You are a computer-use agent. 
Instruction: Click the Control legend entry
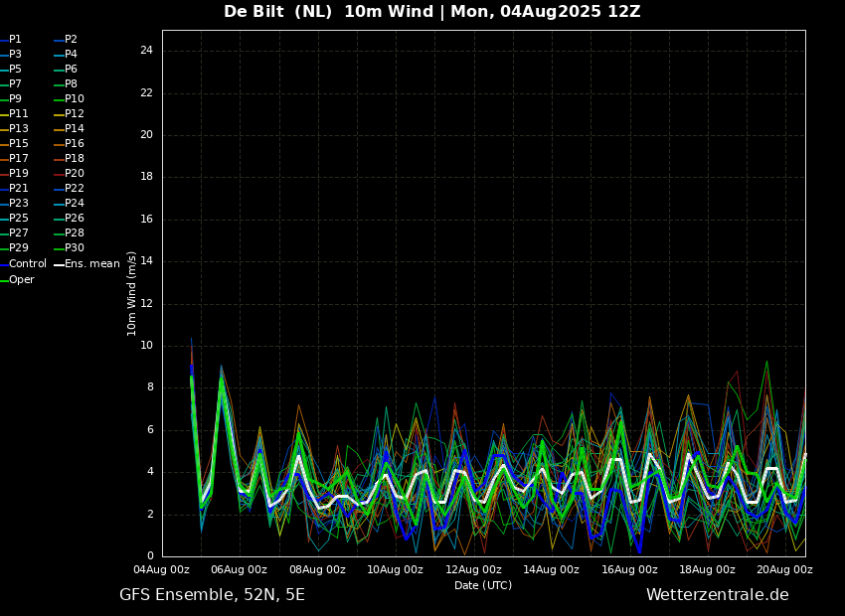[x=23, y=264]
